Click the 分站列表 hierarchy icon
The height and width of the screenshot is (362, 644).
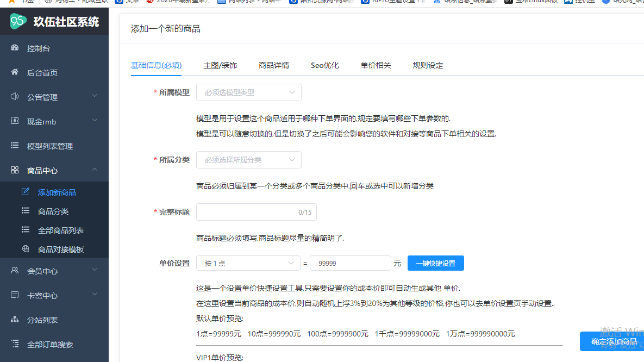click(15, 319)
